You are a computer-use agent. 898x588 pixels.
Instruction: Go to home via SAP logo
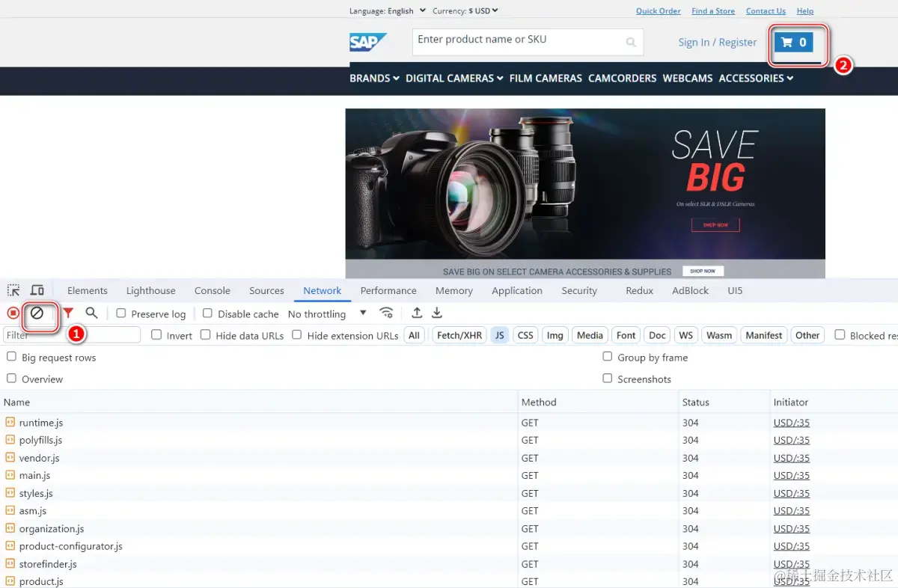[367, 42]
